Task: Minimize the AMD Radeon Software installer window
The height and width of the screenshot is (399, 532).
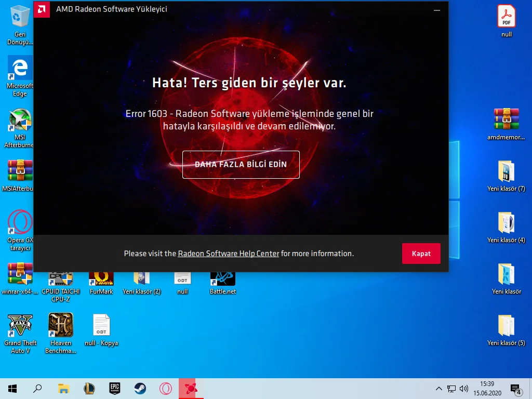Action: (x=436, y=10)
